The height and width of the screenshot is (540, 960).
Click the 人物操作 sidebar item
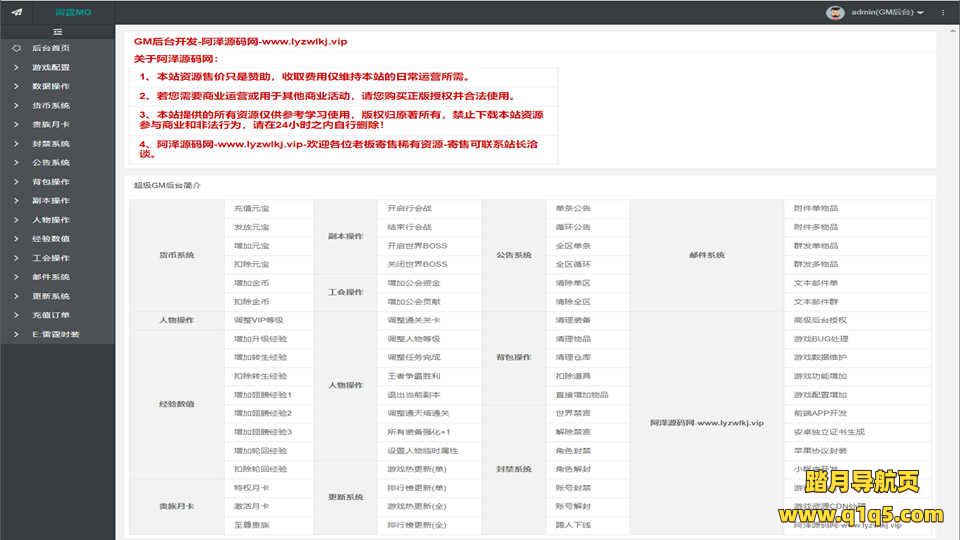tap(50, 219)
